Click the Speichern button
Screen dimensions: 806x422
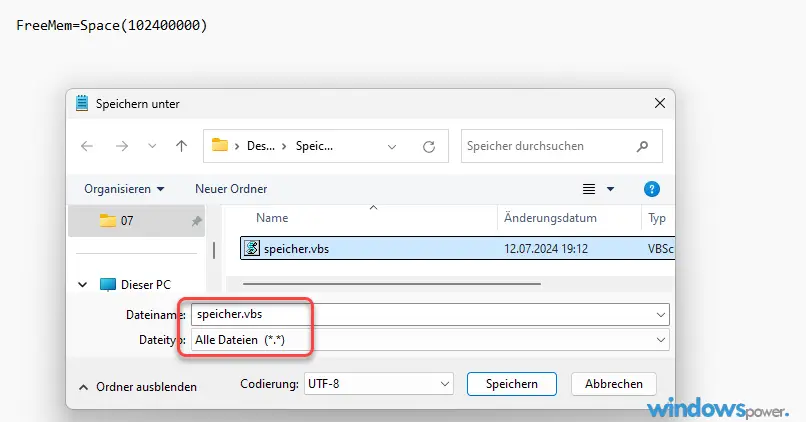(511, 384)
